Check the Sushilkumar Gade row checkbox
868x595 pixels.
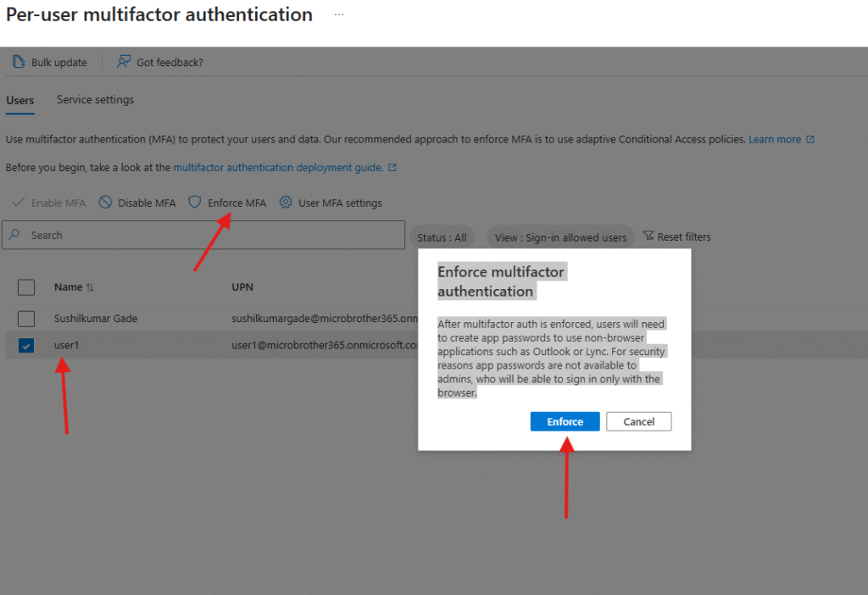[26, 319]
